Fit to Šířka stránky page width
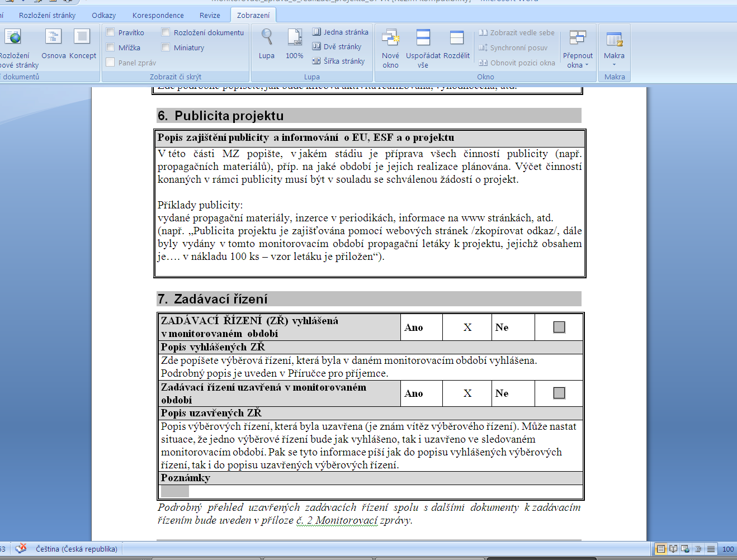Viewport: 737px width, 560px height. tap(338, 61)
